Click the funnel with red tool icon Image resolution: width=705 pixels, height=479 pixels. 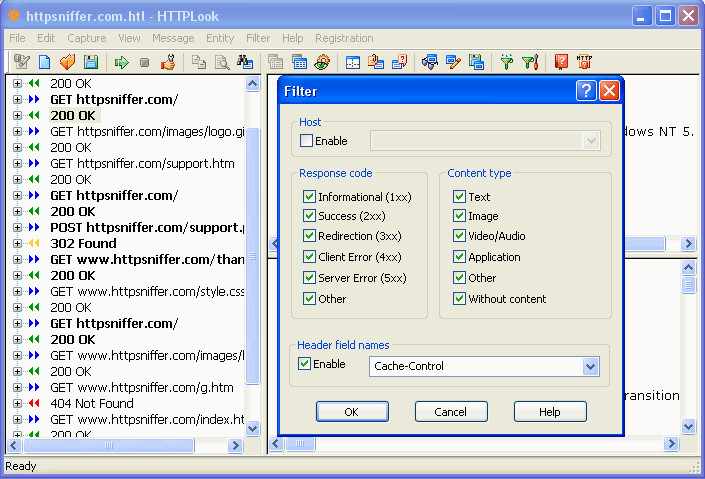(x=530, y=62)
